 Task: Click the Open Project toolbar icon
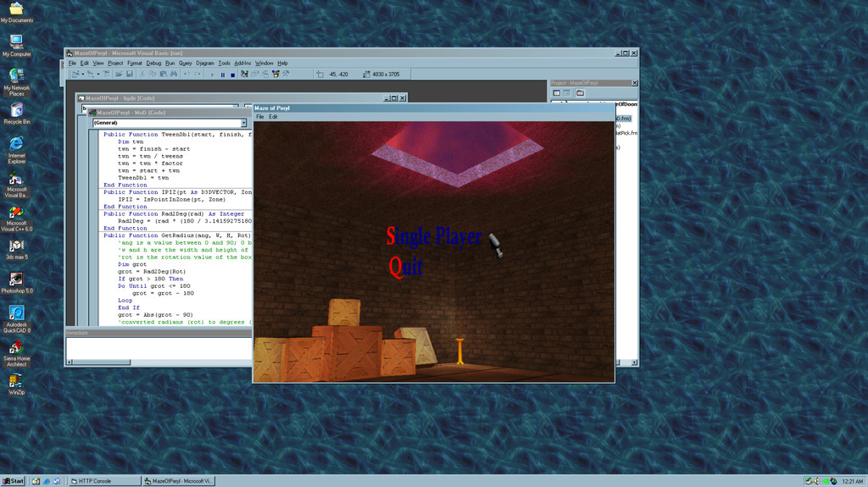(119, 75)
